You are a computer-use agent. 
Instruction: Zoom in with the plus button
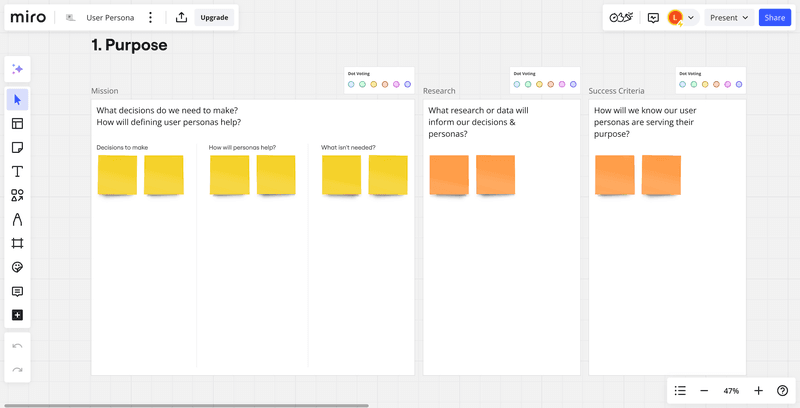(x=758, y=391)
